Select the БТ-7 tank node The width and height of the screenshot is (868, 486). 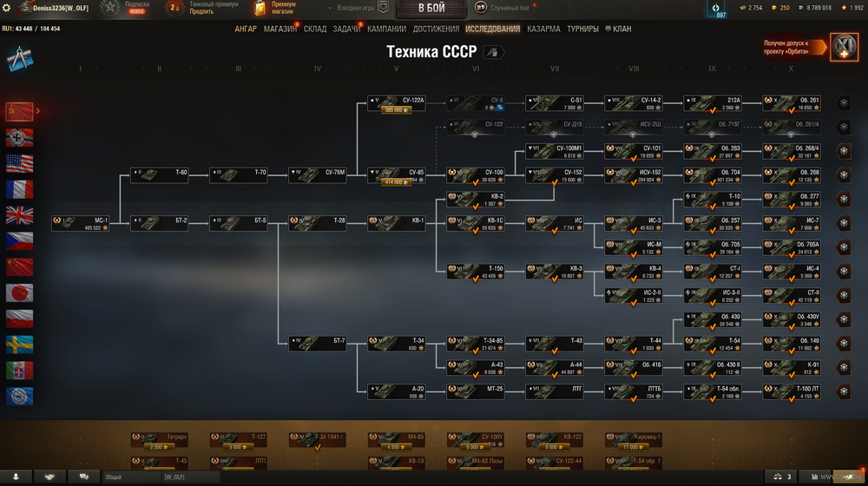[x=317, y=343]
